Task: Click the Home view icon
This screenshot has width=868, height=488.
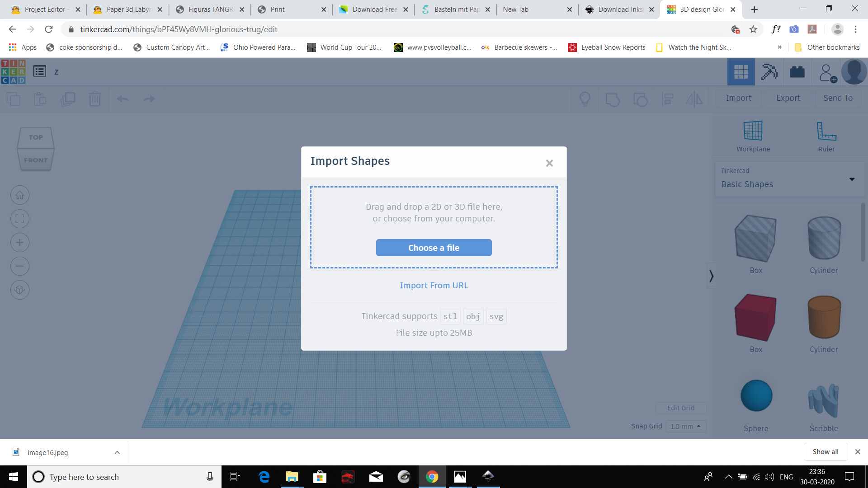Action: coord(20,195)
